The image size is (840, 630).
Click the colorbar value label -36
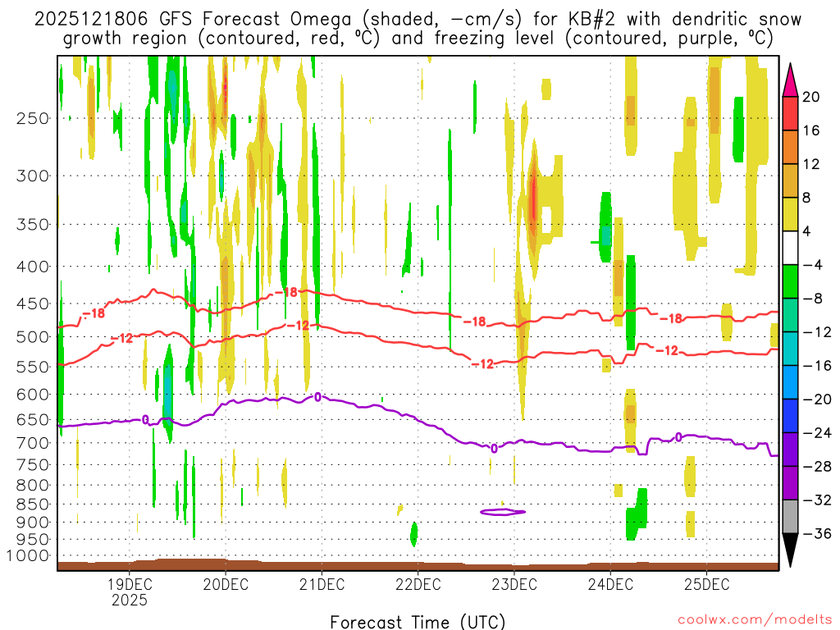pyautogui.click(x=816, y=533)
